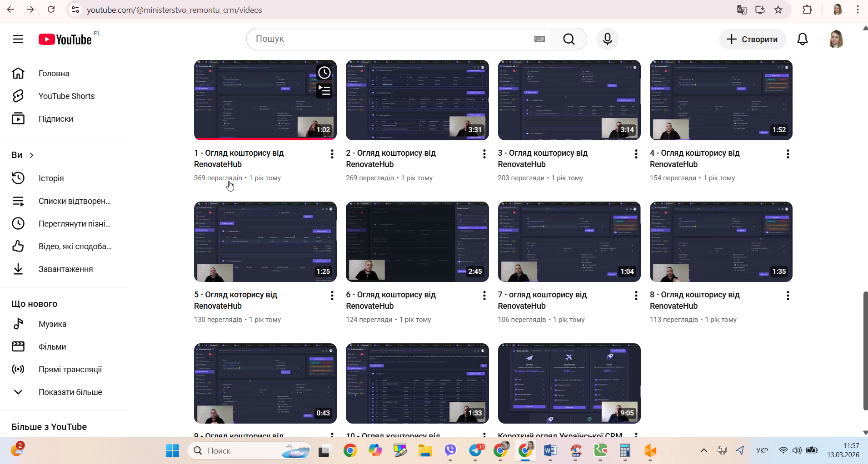Expand 'Показати більше' in the sidebar
The height and width of the screenshot is (464, 868).
(64, 392)
